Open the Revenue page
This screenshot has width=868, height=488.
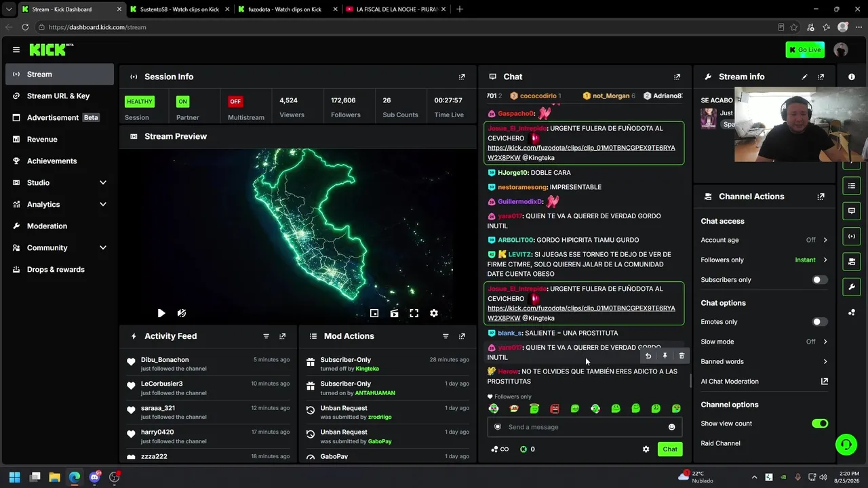tap(60, 140)
